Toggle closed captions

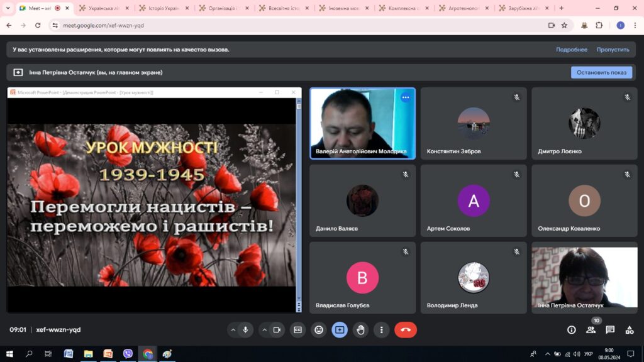tap(297, 330)
